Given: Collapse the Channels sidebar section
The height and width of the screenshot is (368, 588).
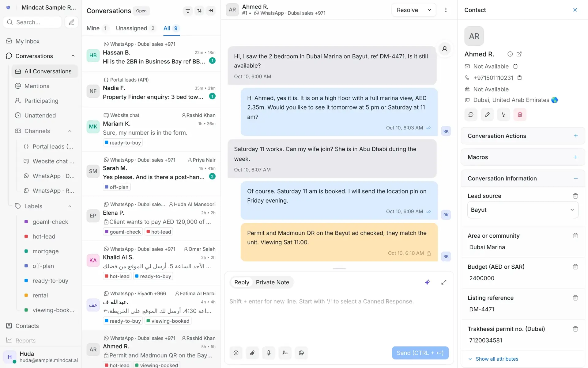Looking at the screenshot, I should tap(70, 131).
